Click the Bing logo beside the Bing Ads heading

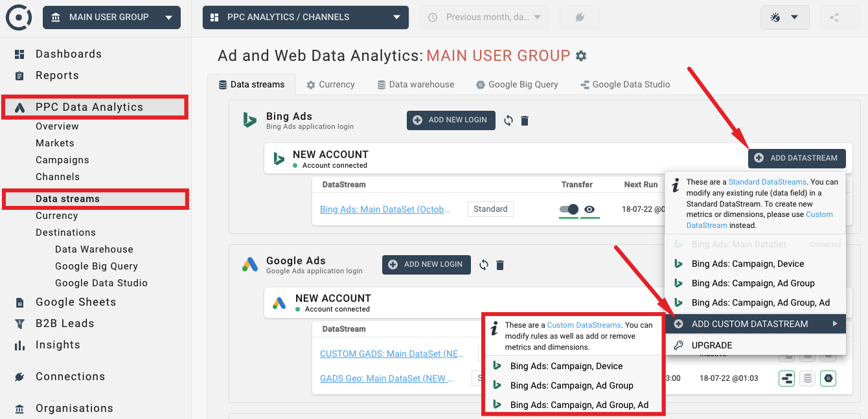[249, 120]
